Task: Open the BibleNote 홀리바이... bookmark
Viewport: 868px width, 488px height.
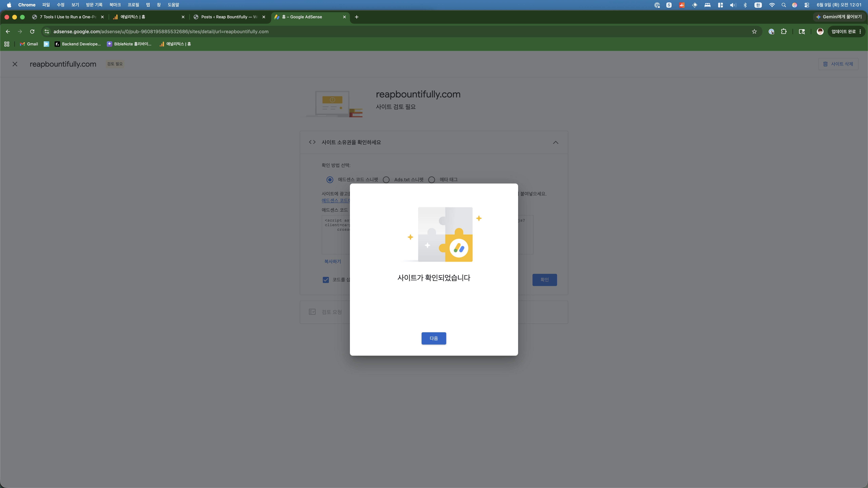Action: (129, 44)
